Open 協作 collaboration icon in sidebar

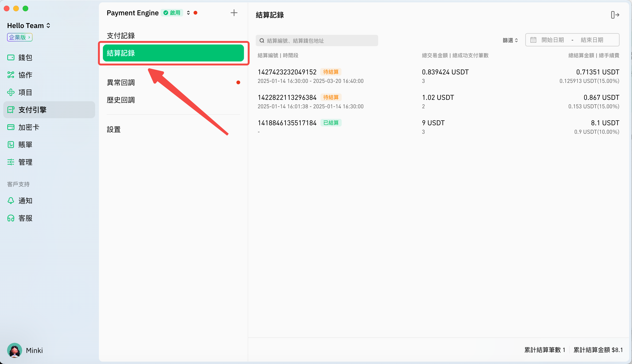click(11, 75)
